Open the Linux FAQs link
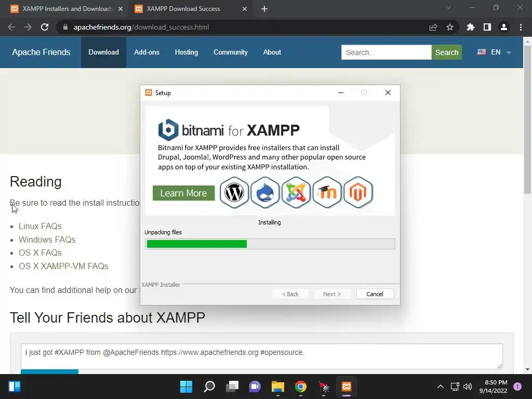The width and height of the screenshot is (532, 399). tap(40, 226)
